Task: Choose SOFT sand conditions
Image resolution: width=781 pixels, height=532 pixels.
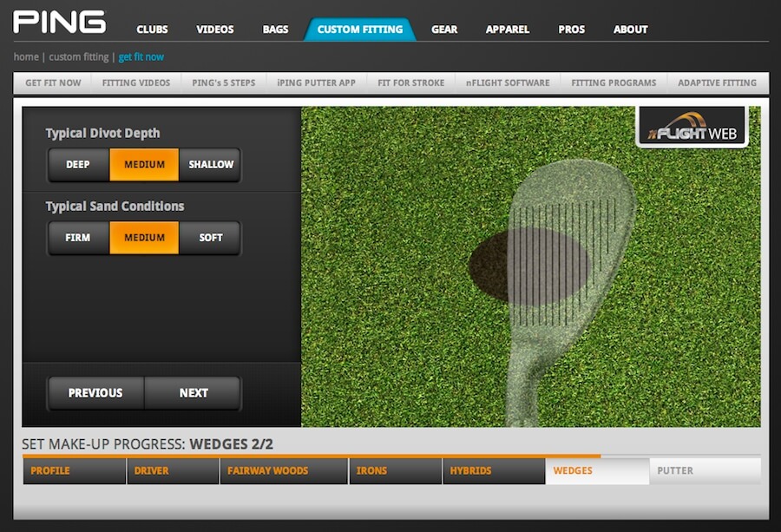Action: [210, 237]
